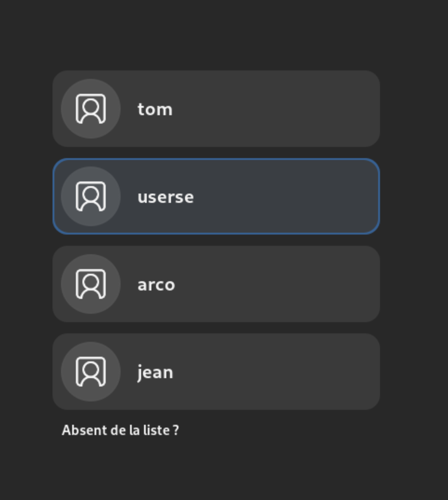Log in as user arco
The image size is (448, 500).
(216, 284)
